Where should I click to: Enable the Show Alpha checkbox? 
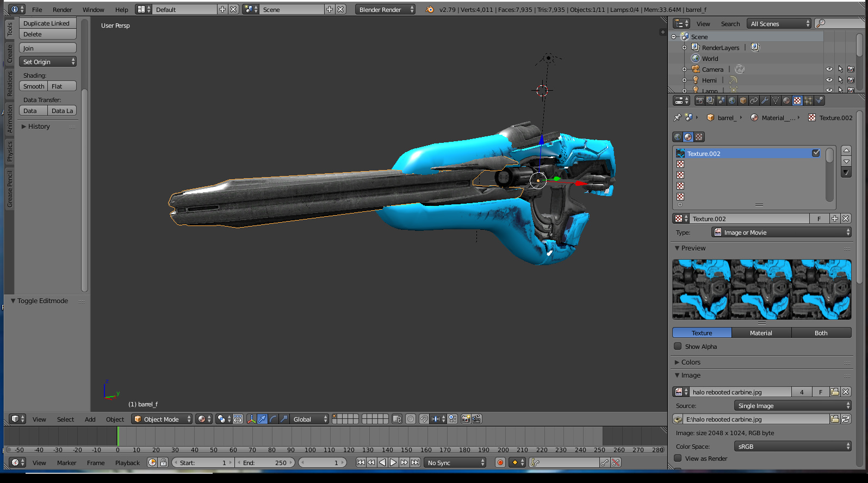678,346
